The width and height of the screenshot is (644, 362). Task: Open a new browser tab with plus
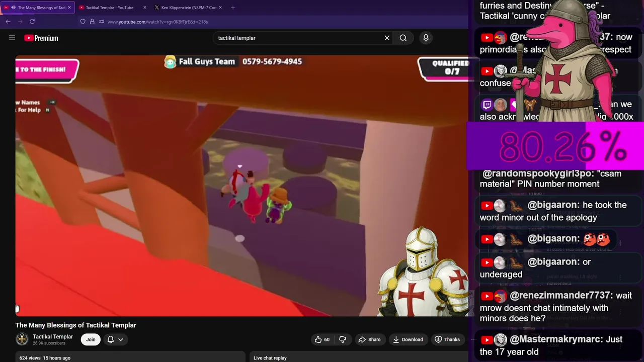232,8
